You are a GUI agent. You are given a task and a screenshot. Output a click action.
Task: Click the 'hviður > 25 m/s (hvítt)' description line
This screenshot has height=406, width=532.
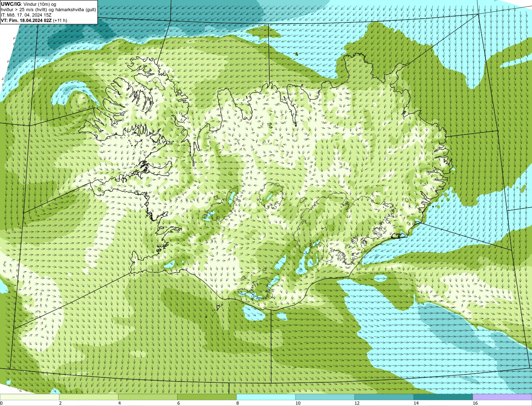[48, 10]
